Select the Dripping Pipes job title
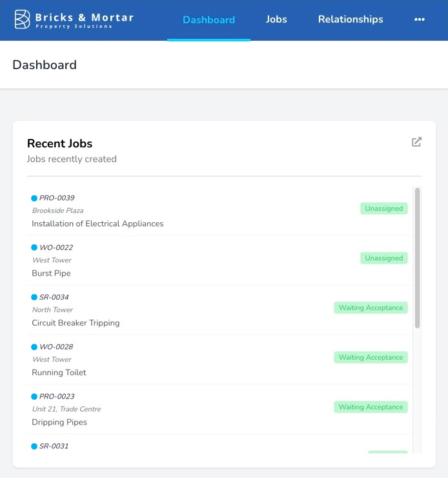Image resolution: width=448 pixels, height=478 pixels. [x=59, y=422]
